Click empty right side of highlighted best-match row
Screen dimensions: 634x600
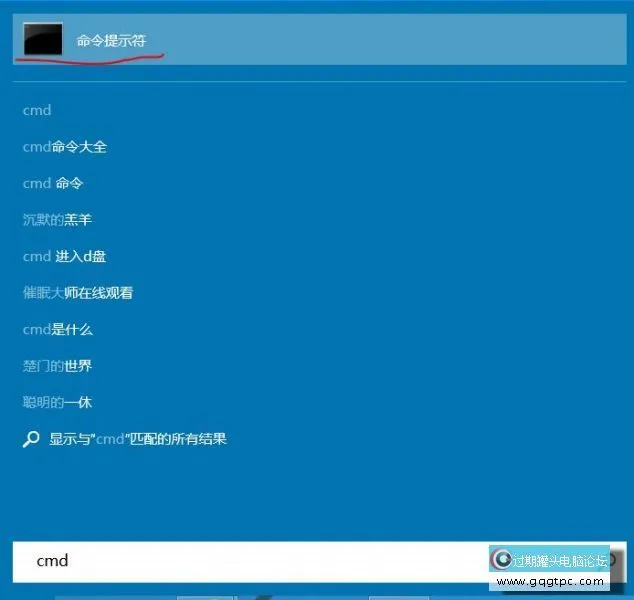[450, 40]
